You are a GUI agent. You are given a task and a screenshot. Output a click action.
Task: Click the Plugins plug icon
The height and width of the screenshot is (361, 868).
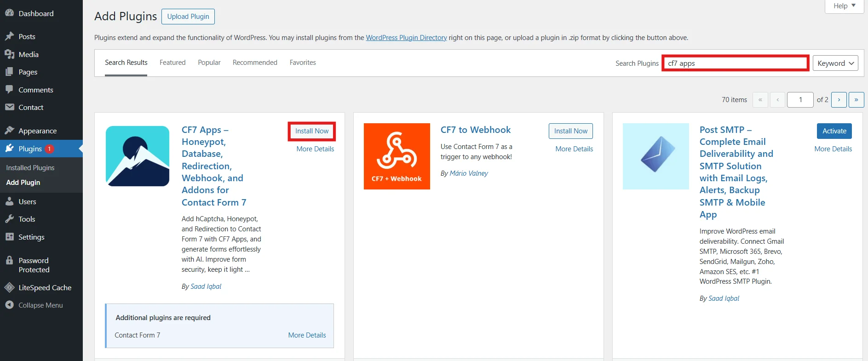pyautogui.click(x=9, y=149)
